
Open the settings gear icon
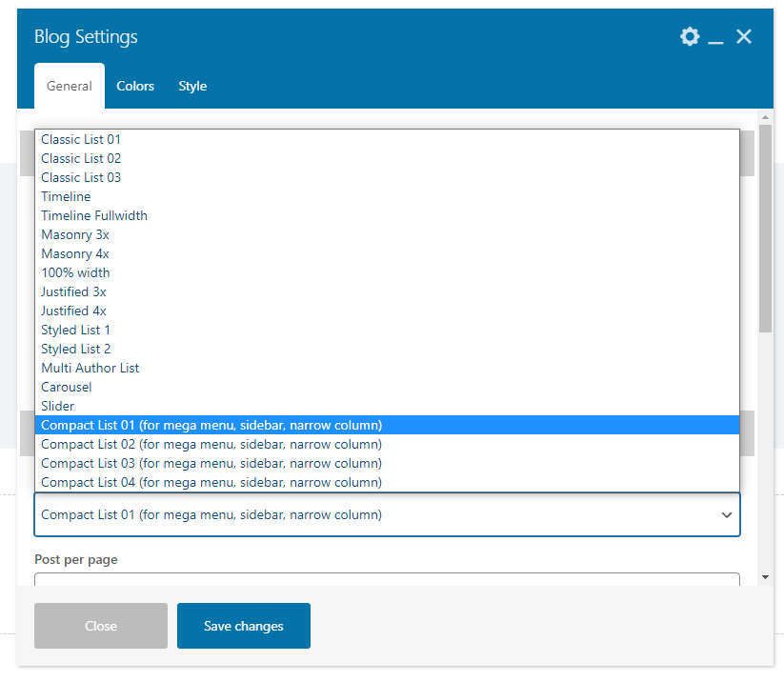(x=689, y=37)
